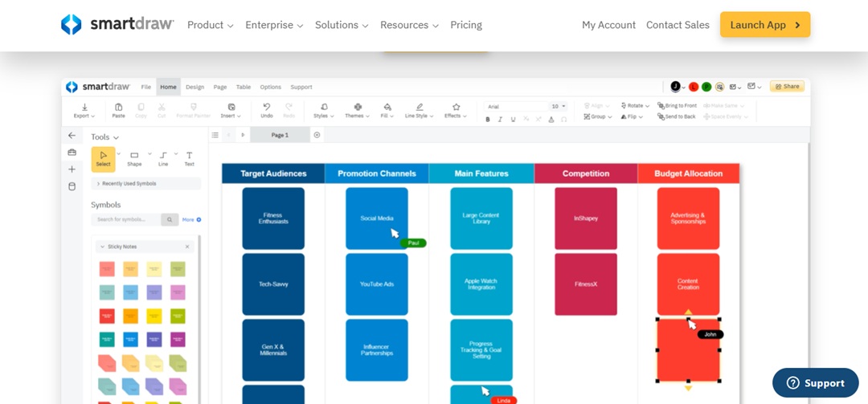Click the Cut scissors icon
Screen dimensions: 868x404
pos(162,108)
